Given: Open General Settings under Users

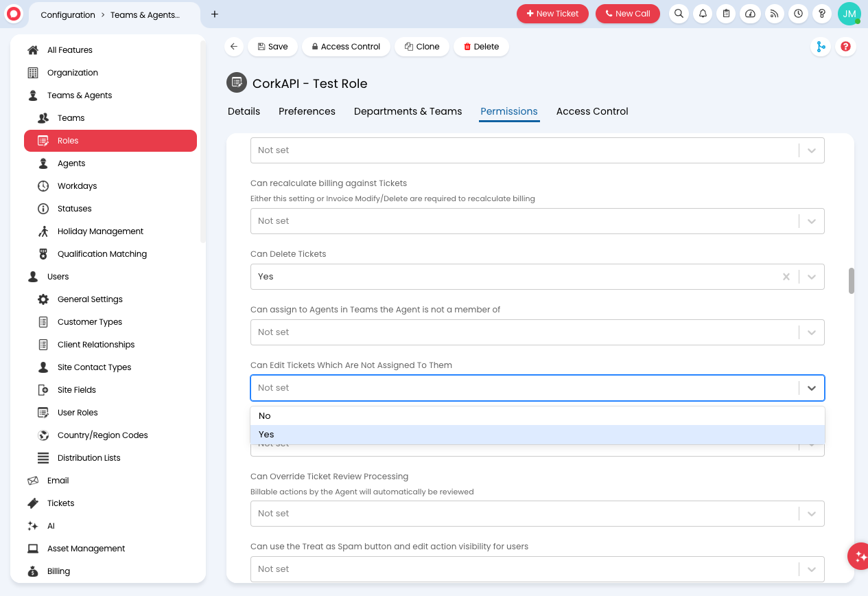Looking at the screenshot, I should [90, 299].
